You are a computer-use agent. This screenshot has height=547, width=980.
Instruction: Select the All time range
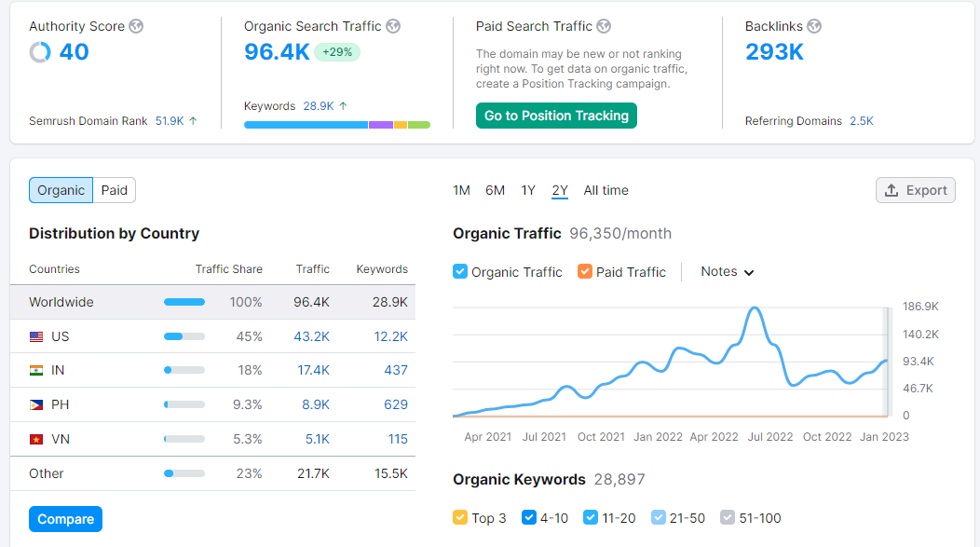point(606,190)
